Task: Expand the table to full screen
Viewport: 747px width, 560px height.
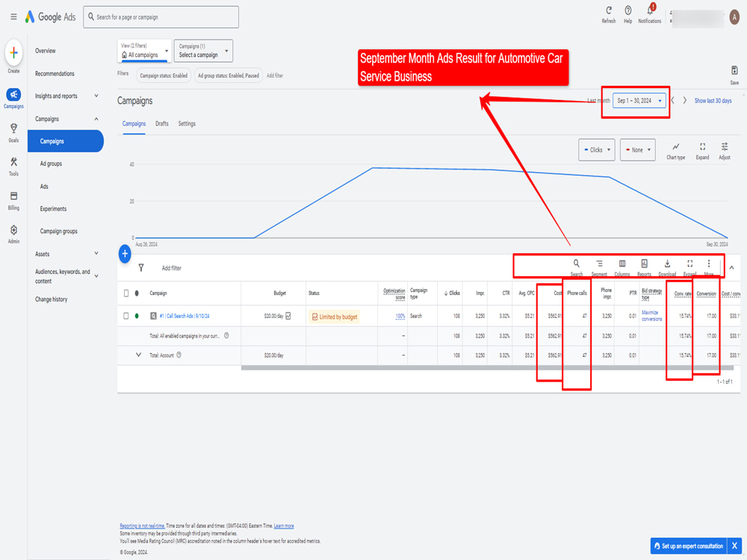Action: (x=689, y=267)
